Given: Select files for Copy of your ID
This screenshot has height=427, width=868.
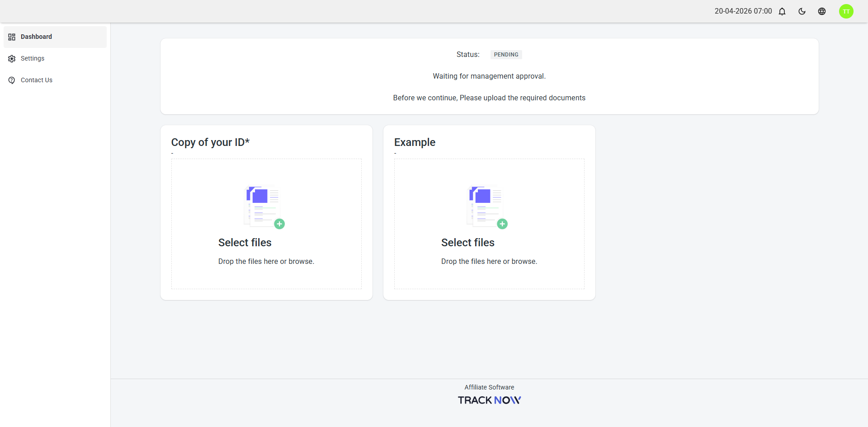Looking at the screenshot, I should (x=245, y=243).
